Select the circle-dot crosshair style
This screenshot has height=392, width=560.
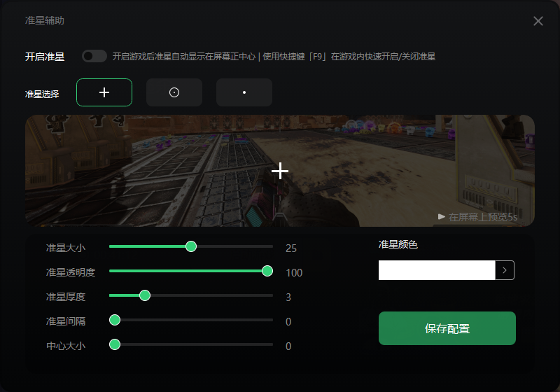[x=174, y=92]
